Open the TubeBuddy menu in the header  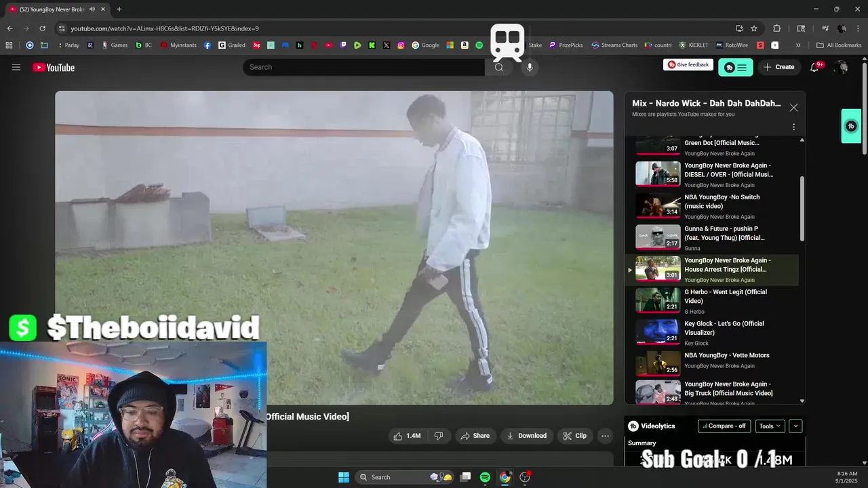click(736, 67)
